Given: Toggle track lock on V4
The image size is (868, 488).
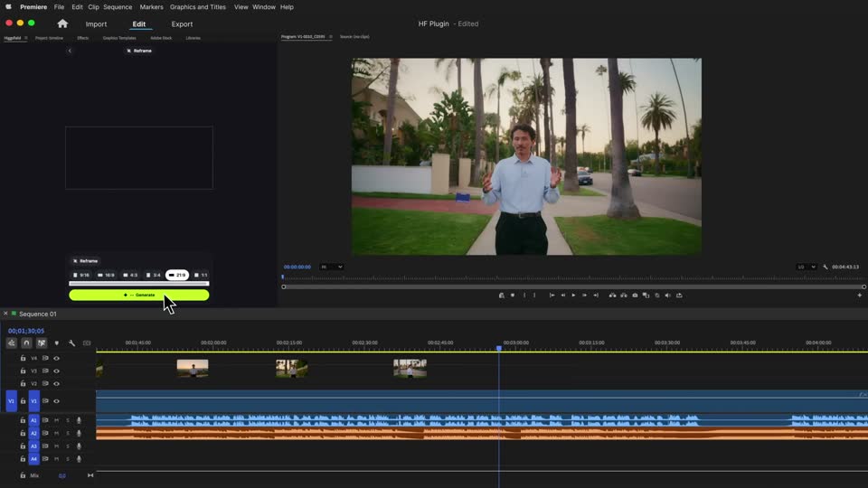Looking at the screenshot, I should pos(23,359).
